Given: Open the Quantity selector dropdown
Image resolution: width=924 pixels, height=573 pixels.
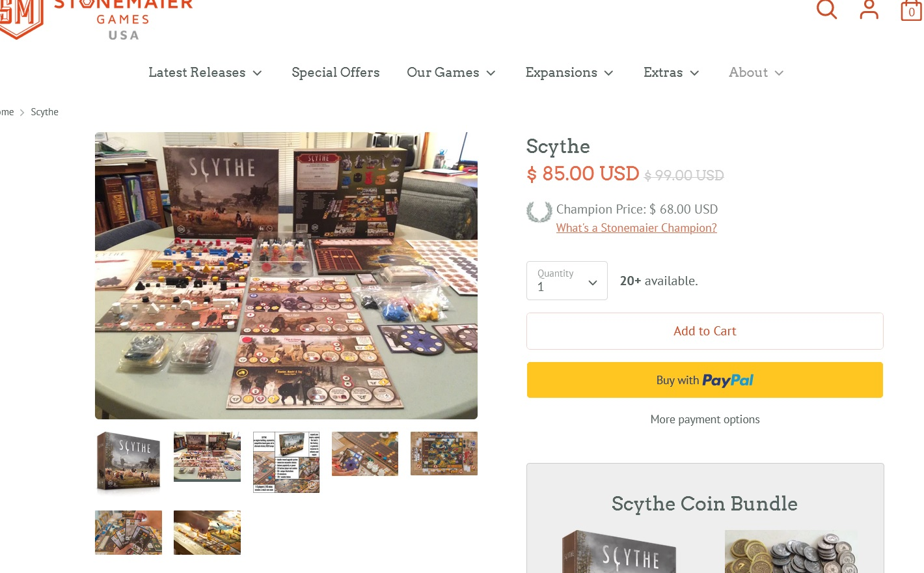Looking at the screenshot, I should (567, 281).
